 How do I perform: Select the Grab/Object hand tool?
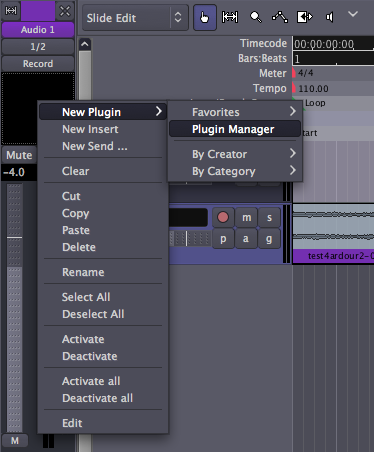tap(205, 17)
